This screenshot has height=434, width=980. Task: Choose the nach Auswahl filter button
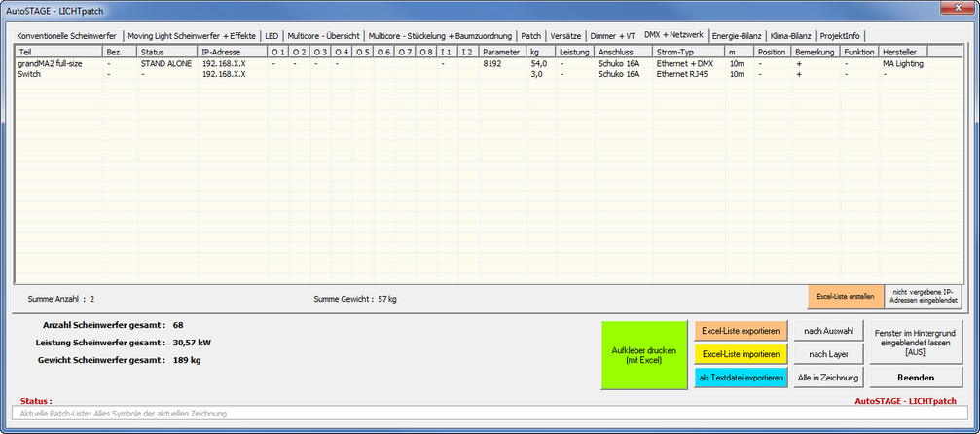point(830,332)
